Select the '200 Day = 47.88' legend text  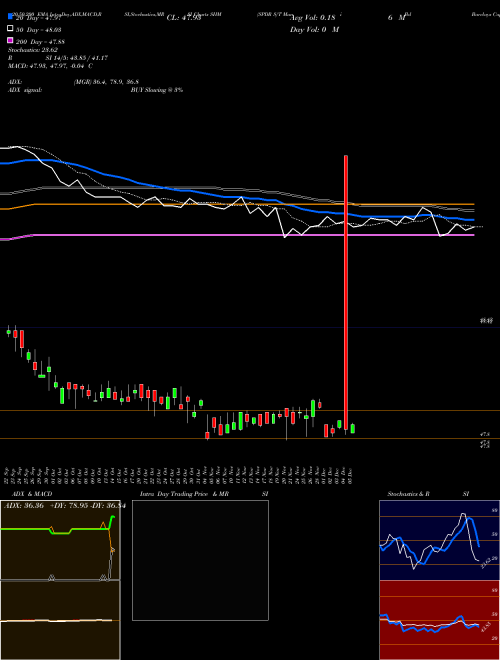[x=40, y=42]
